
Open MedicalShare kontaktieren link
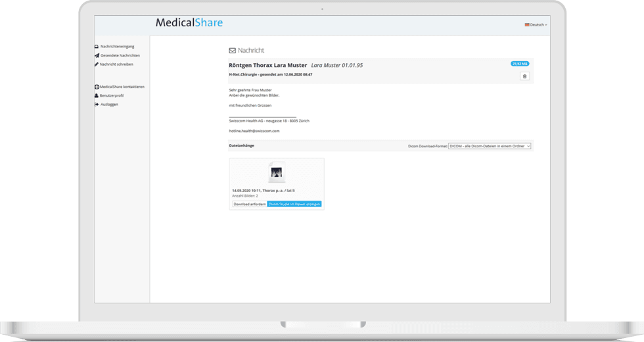click(x=122, y=87)
